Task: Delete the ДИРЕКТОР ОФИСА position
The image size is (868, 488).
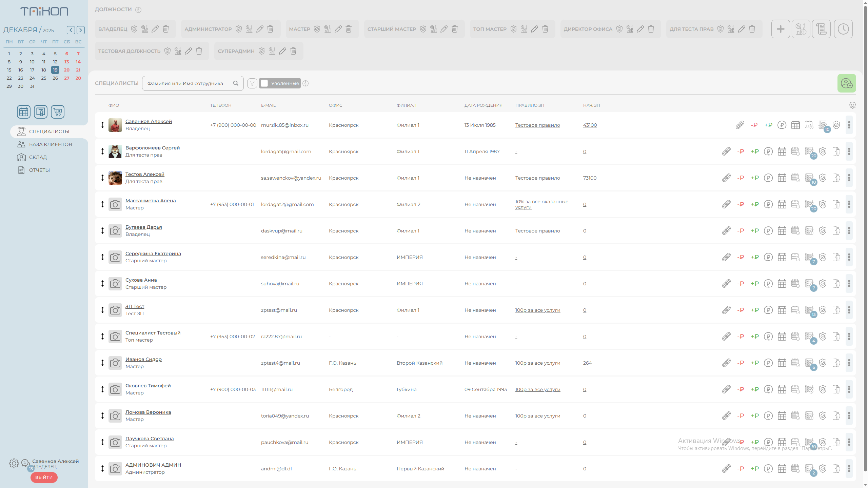Action: (651, 29)
